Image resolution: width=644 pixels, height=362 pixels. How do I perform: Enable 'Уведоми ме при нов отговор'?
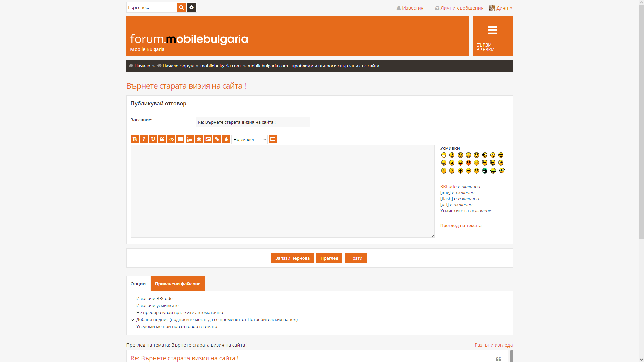[133, 327]
